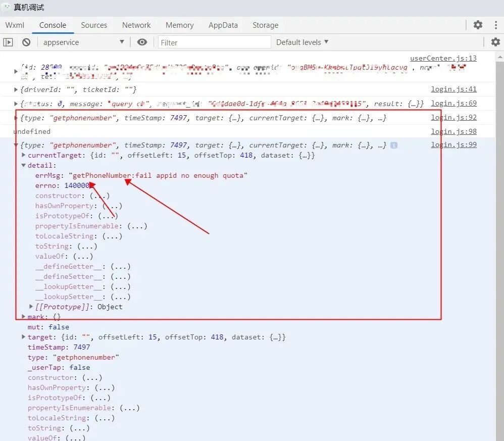Screen dimensions: 504x441
Task: Open the Network tab
Action: [x=136, y=25]
